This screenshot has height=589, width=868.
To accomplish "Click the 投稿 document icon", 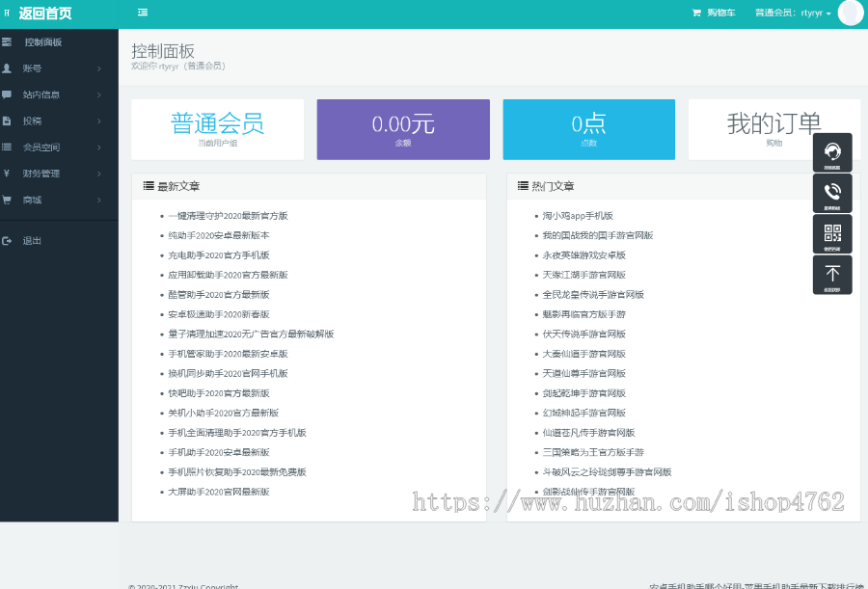I will (x=7, y=120).
